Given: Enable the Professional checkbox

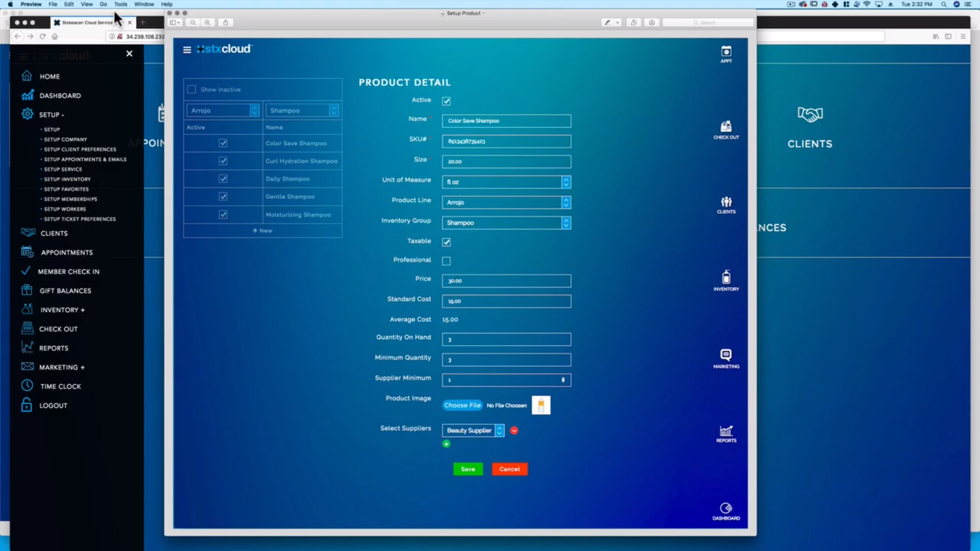Looking at the screenshot, I should pos(447,261).
